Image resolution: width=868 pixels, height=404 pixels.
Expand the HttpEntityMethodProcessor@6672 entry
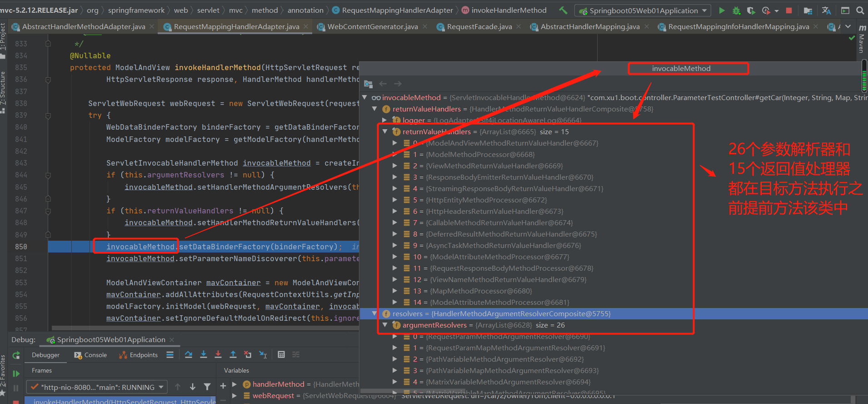394,200
